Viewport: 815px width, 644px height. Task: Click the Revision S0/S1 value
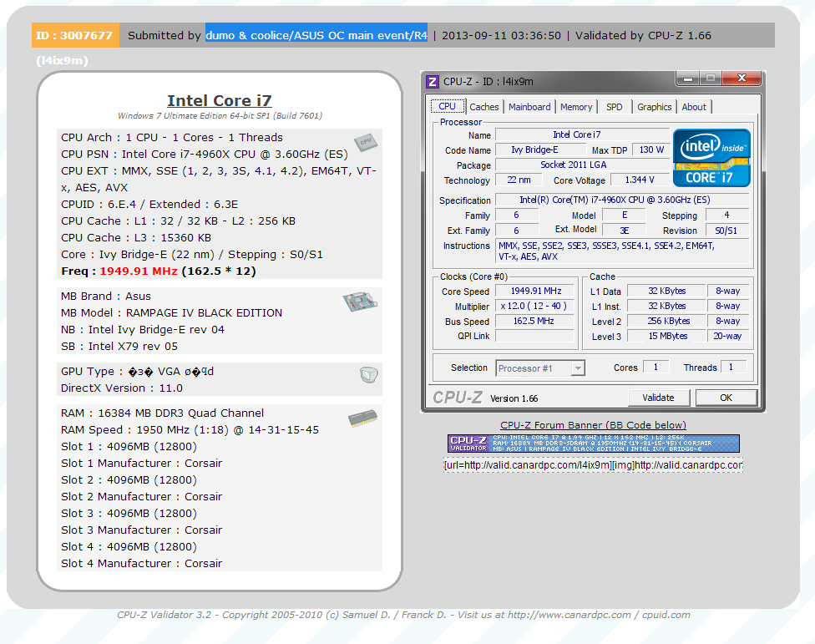pyautogui.click(x=726, y=231)
